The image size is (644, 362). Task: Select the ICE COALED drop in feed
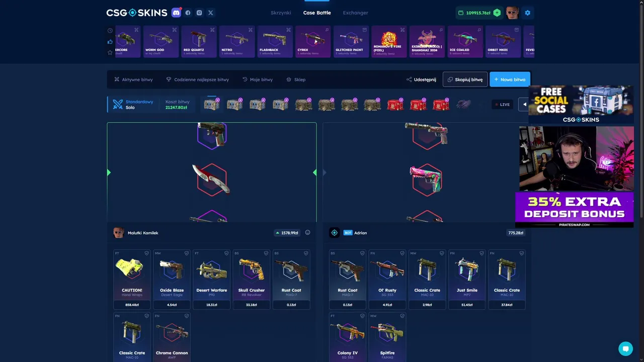click(465, 41)
